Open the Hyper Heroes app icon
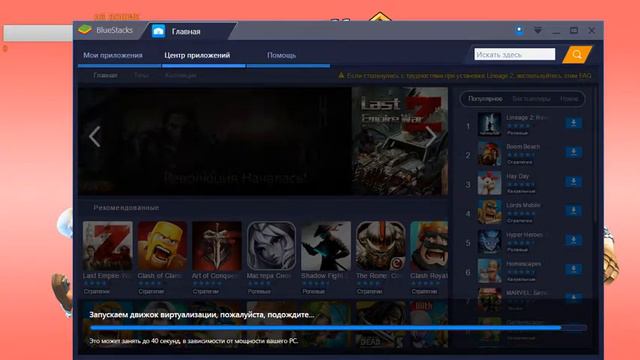This screenshot has height=360, width=640. coord(489,241)
